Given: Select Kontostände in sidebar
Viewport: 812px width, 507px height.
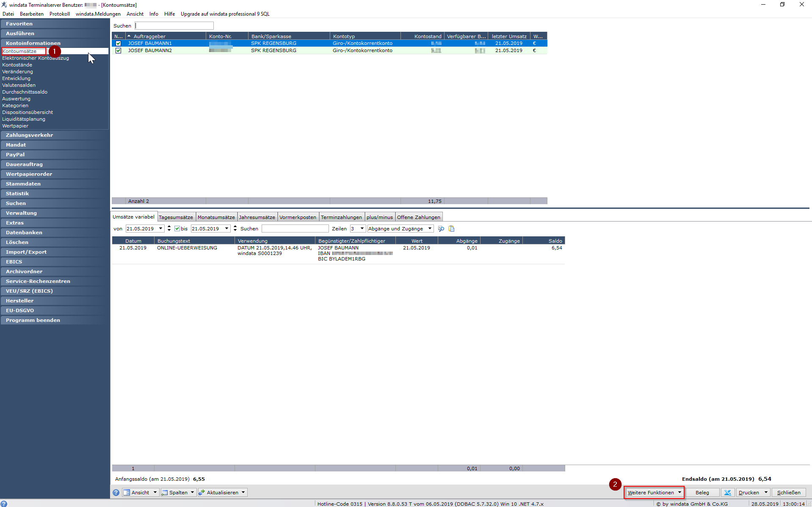Looking at the screenshot, I should coord(17,65).
